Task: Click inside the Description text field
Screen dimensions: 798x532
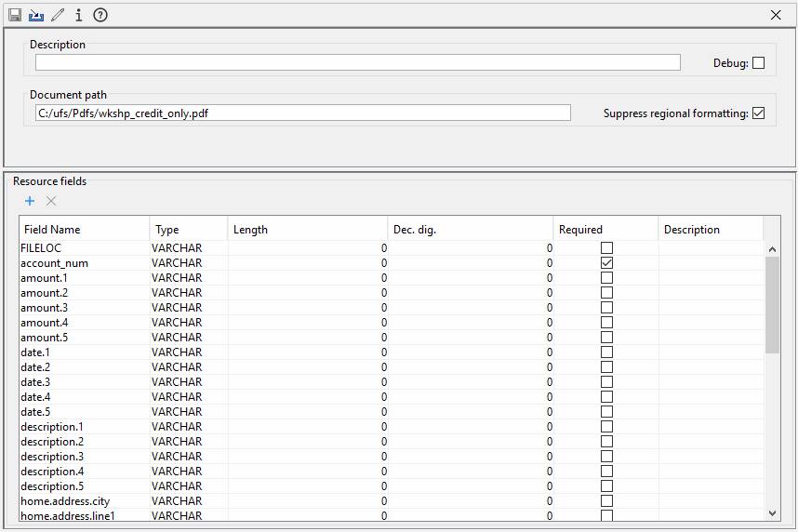Action: point(357,62)
